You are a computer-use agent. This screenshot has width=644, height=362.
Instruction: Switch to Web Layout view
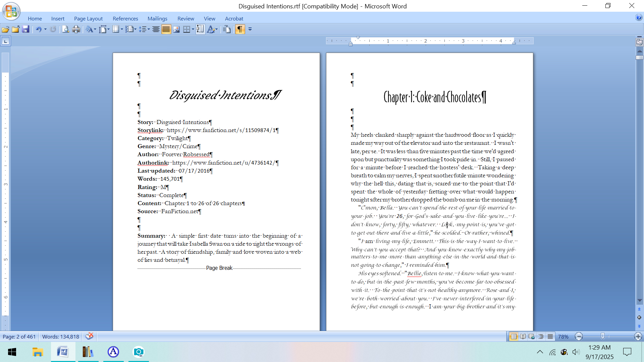[532, 337]
